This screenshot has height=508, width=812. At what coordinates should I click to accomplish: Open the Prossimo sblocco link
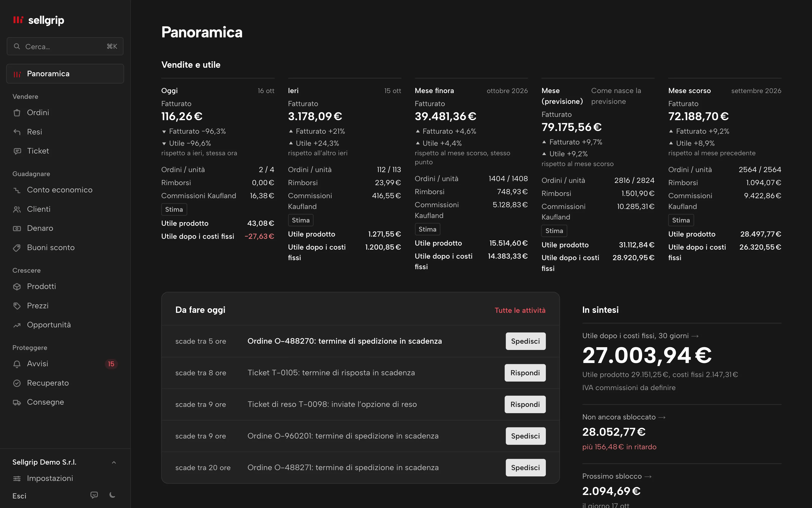(617, 476)
